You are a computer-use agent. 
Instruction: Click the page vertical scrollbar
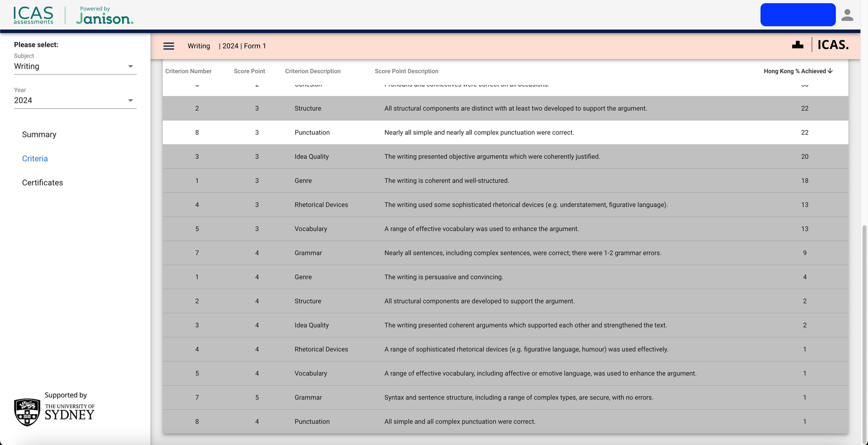click(x=864, y=325)
